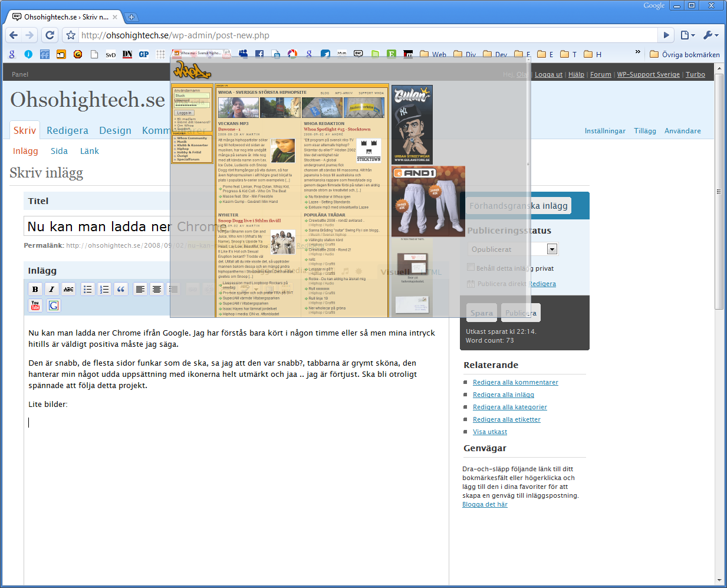Click the Turbo link

695,74
